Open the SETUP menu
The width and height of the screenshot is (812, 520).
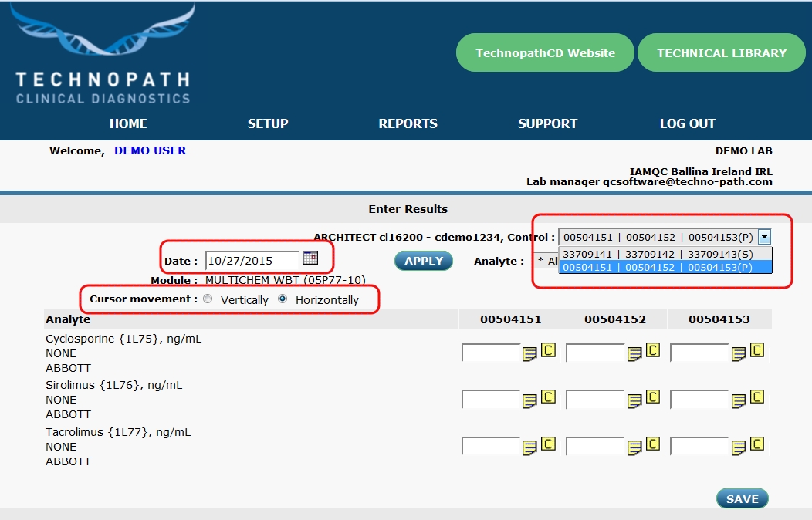click(268, 123)
